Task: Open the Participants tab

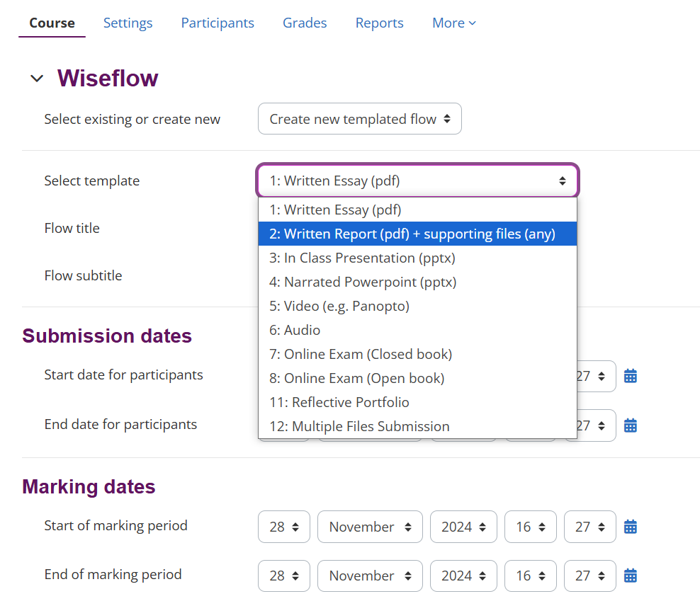Action: [x=218, y=23]
